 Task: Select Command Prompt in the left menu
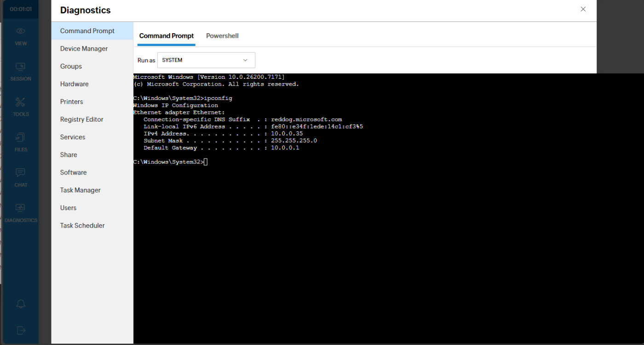[92, 31]
